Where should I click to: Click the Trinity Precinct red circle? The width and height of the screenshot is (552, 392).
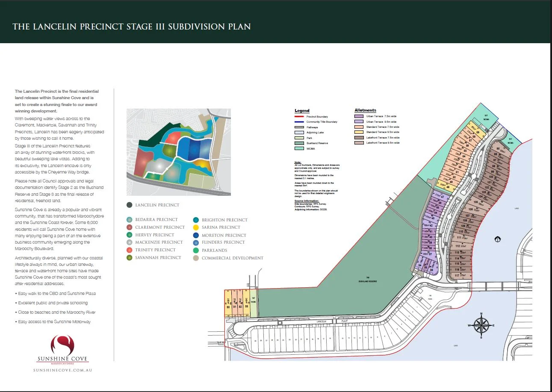(x=129, y=250)
